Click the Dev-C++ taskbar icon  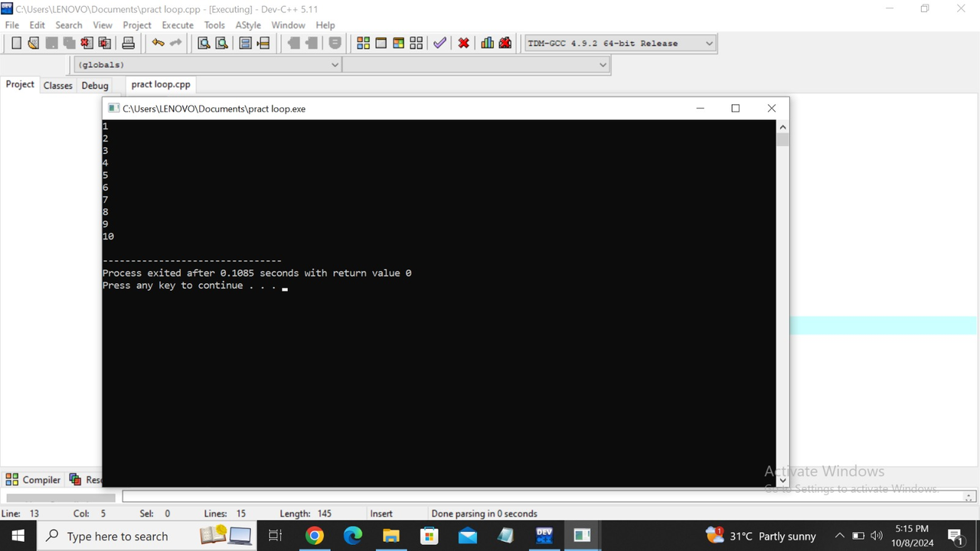tap(544, 536)
